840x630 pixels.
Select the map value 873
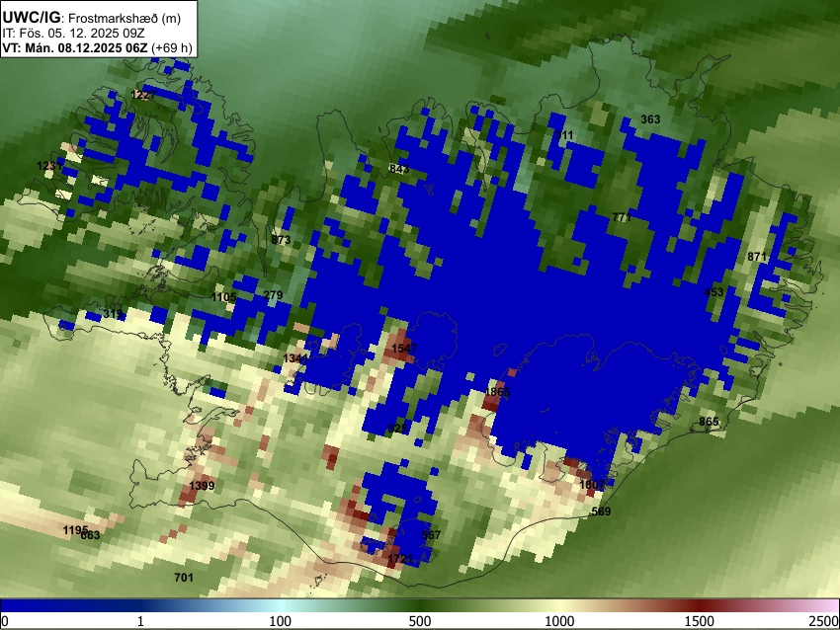[281, 240]
